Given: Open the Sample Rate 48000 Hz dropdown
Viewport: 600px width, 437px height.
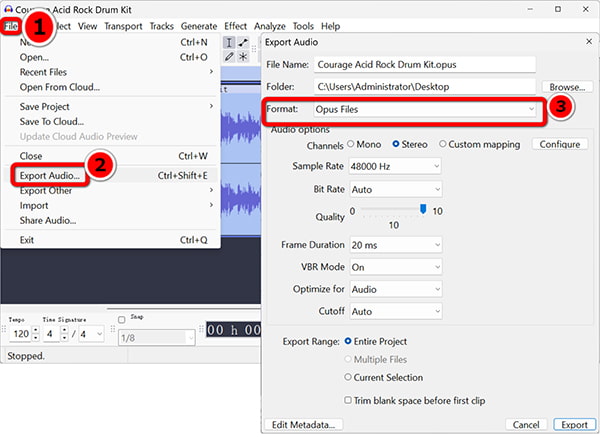Looking at the screenshot, I should coord(395,166).
